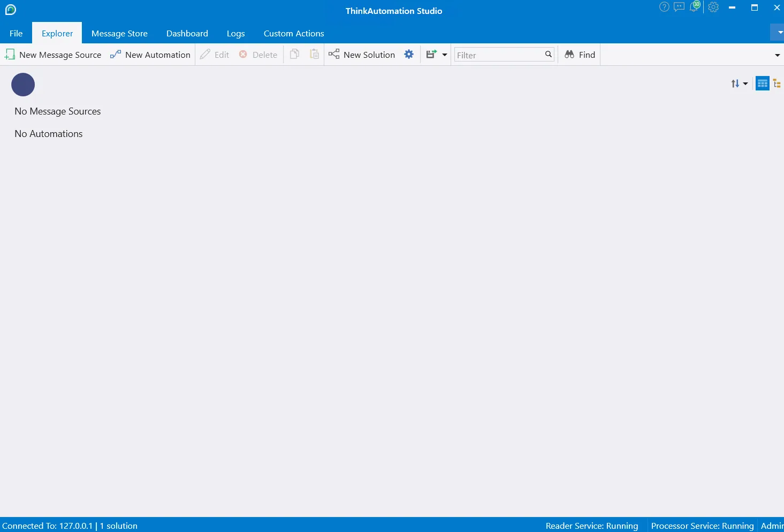This screenshot has height=532, width=784.
Task: Open the sort order dropdown
Action: (x=740, y=83)
